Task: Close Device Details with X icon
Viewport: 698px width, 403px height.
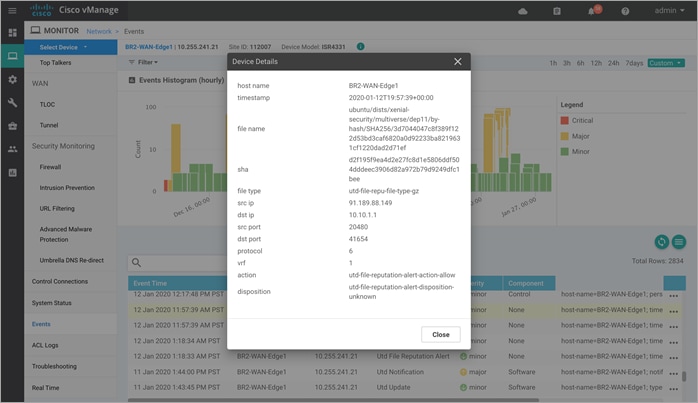Action: click(458, 61)
